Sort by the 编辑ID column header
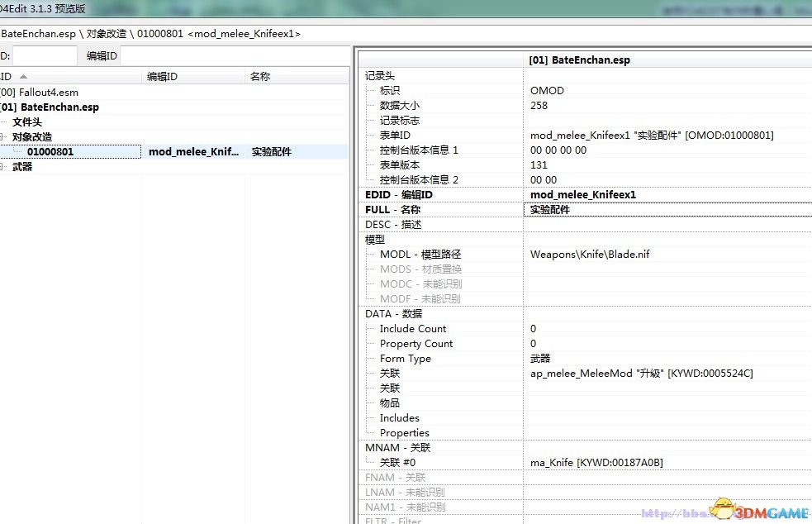Viewport: 812px width, 524px height. [193, 77]
